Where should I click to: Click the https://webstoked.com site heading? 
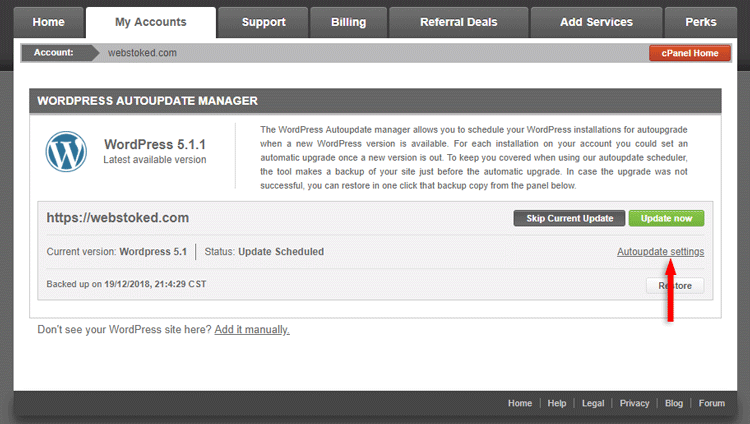coord(118,218)
